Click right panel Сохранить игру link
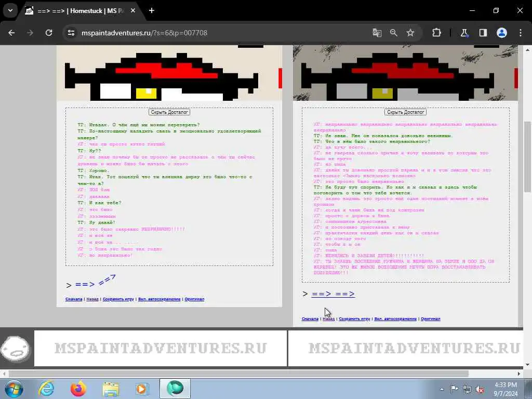This screenshot has width=532, height=399. [354, 318]
